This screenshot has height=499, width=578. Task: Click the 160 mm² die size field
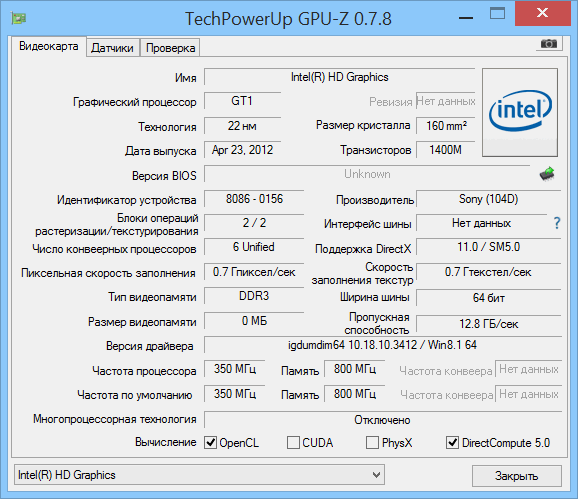click(x=446, y=126)
